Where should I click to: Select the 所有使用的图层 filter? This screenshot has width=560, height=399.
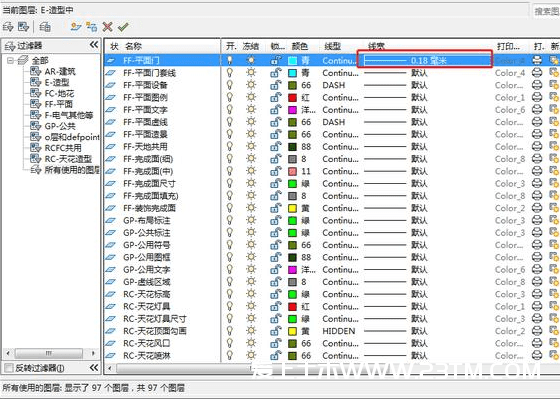coord(72,170)
